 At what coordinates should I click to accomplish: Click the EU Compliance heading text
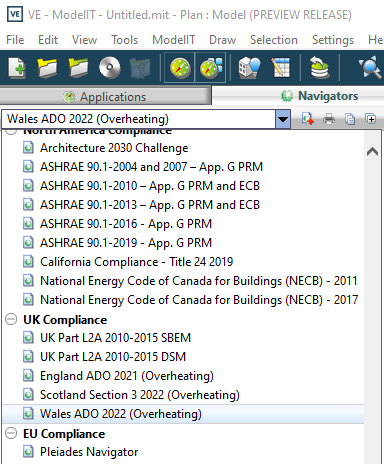tap(64, 434)
